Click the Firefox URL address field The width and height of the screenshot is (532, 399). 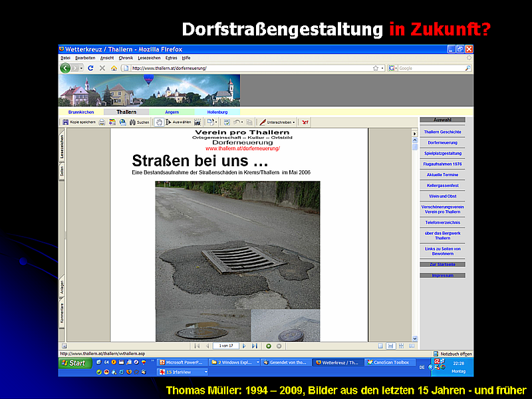(251, 68)
